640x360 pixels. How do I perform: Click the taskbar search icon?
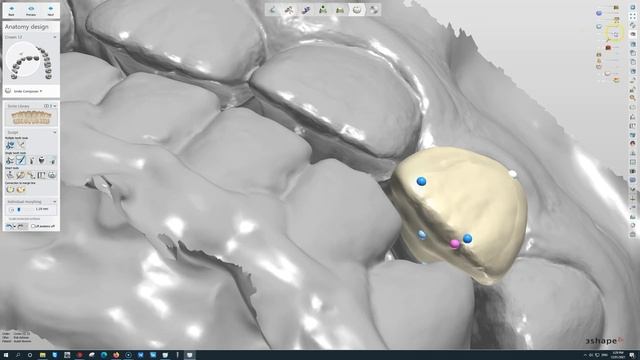[18, 355]
